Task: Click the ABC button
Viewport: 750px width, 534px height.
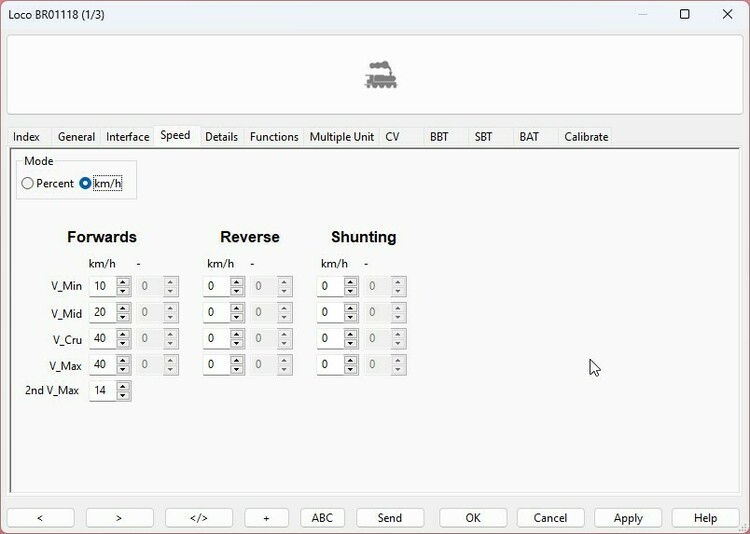Action: [322, 518]
